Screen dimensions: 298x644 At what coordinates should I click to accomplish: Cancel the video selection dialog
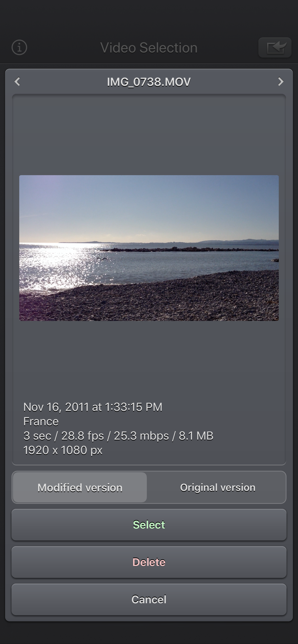click(149, 600)
